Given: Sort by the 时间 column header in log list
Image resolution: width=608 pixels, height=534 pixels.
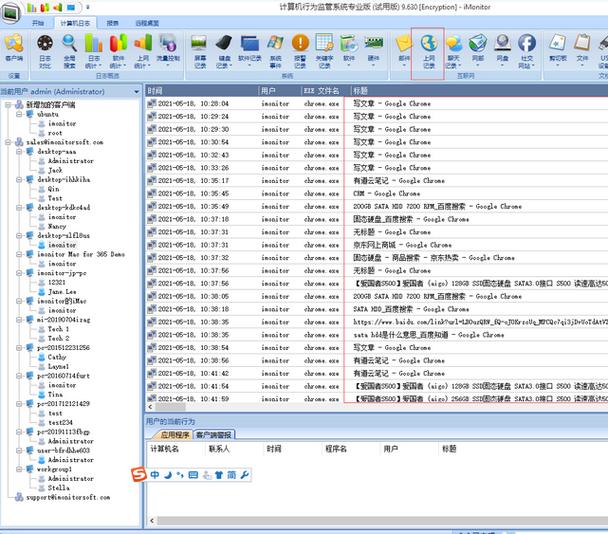Looking at the screenshot, I should pos(202,91).
